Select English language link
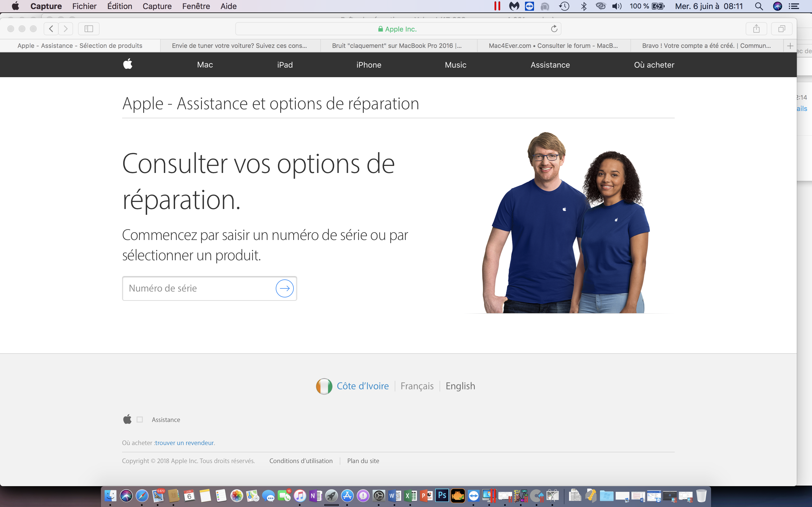Viewport: 812px width, 507px height. pos(460,386)
